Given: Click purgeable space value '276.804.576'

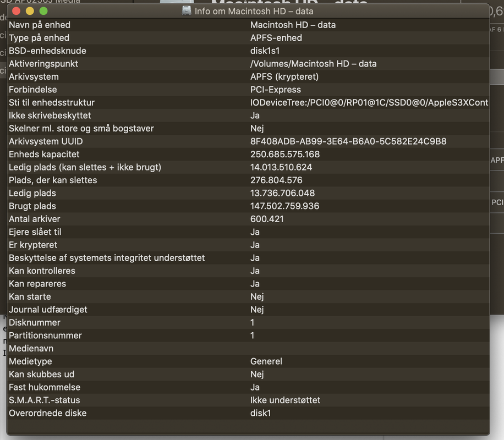Looking at the screenshot, I should pos(276,180).
